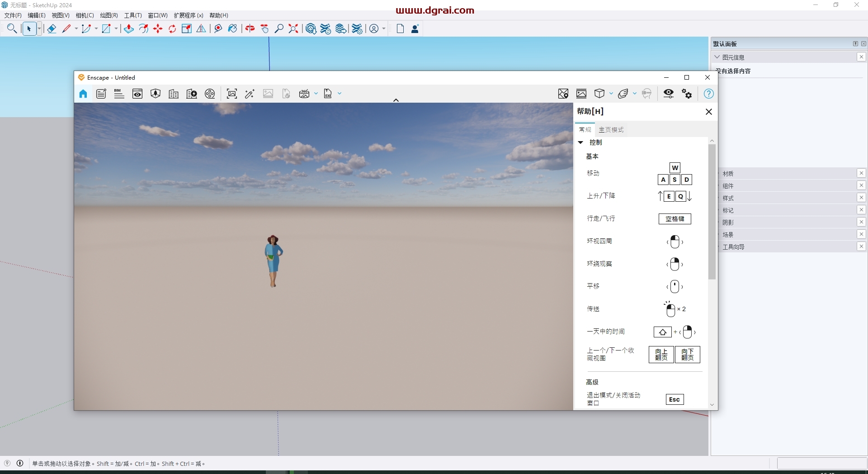
Task: Toggle Enscape site context map icon
Action: [563, 94]
